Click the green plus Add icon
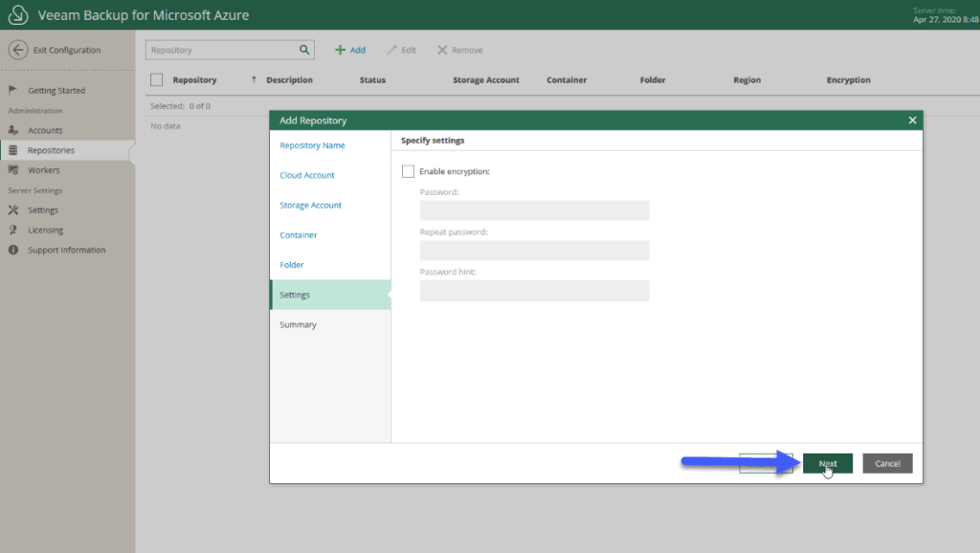 pos(340,50)
